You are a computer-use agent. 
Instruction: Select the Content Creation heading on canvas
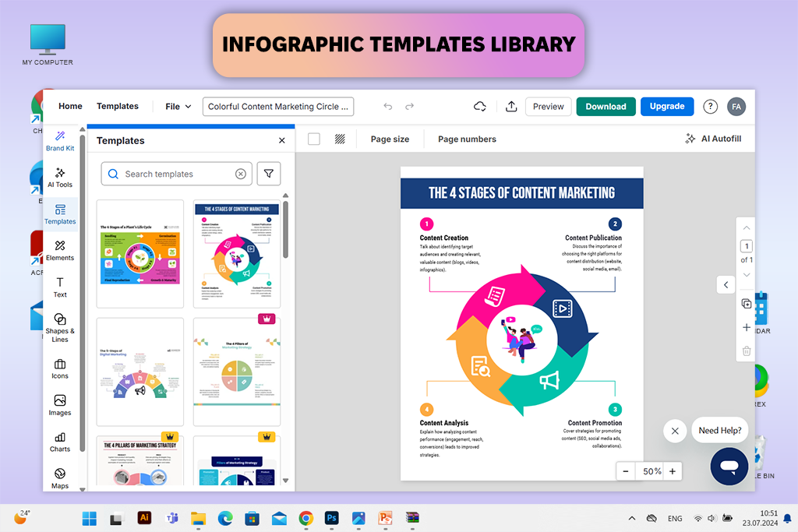coord(443,238)
